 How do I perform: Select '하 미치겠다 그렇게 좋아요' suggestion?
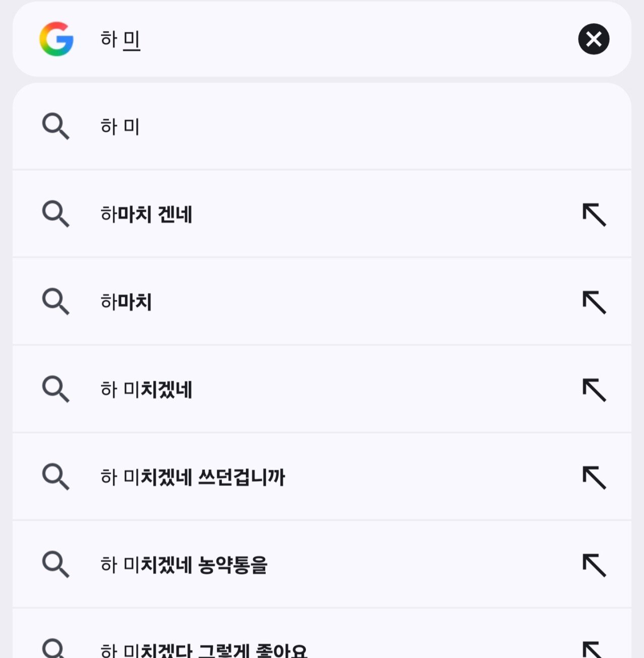(x=203, y=650)
